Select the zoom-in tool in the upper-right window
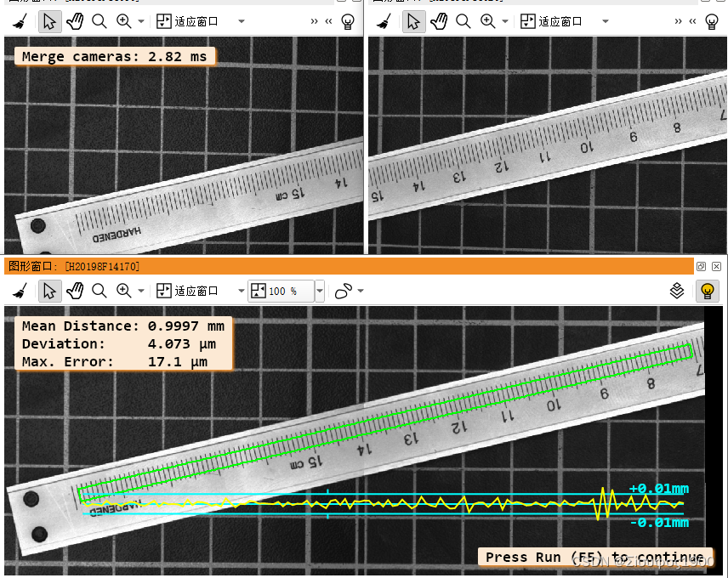 (488, 21)
